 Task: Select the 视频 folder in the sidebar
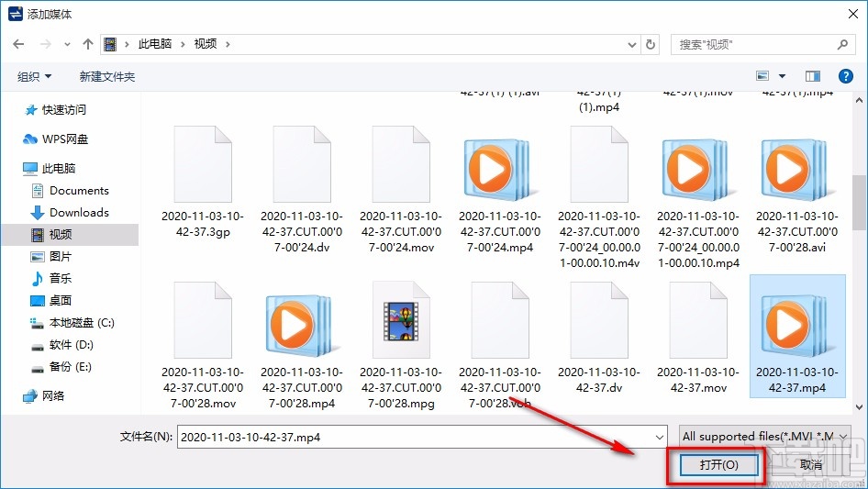[x=69, y=235]
